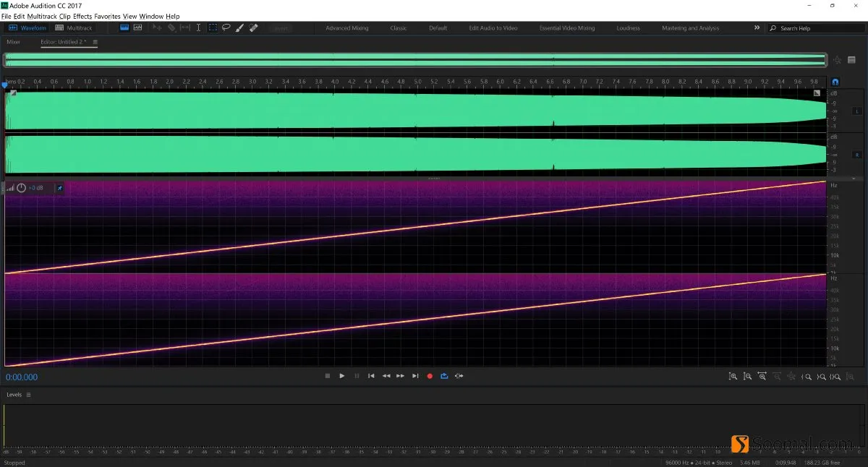
Task: Move playhead to next marker
Action: 415,376
